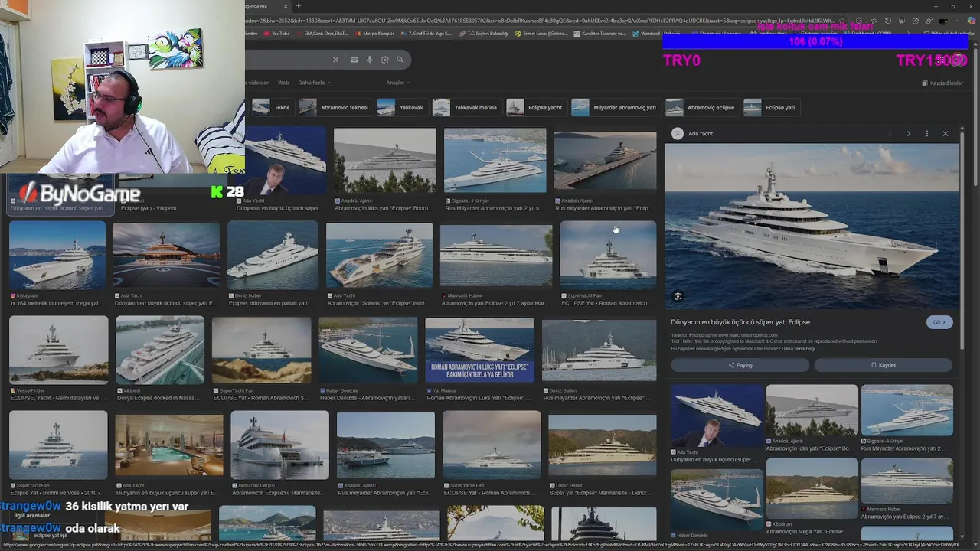Open the large Eclipse yacht preview image
980x551 pixels.
tap(812, 227)
